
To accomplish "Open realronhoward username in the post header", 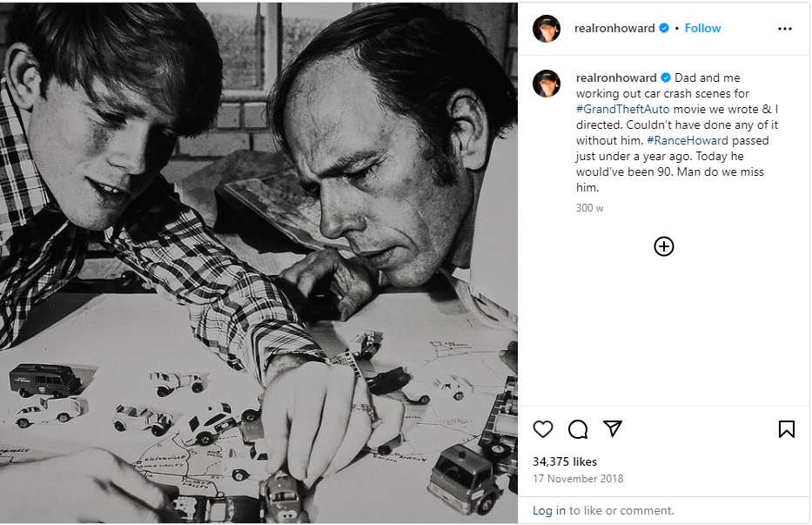I will pyautogui.click(x=614, y=28).
